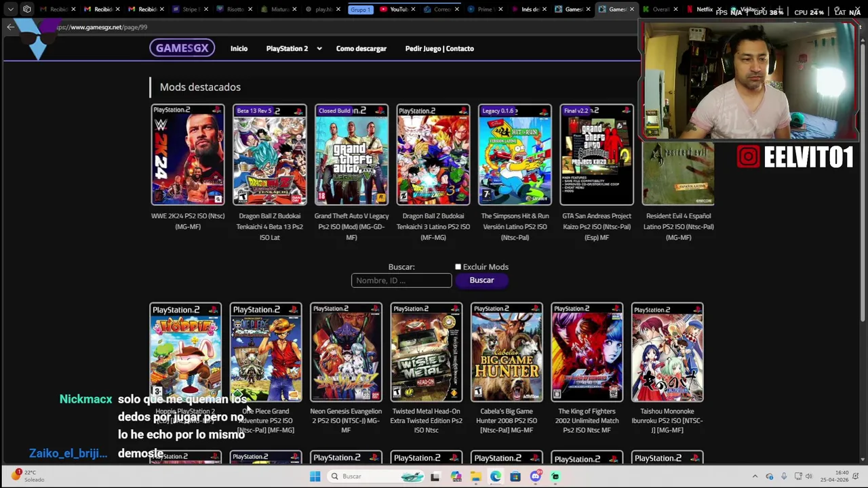Open Cabela's Big Game Hunter cover
Screen dimensions: 868x488
[x=507, y=352]
